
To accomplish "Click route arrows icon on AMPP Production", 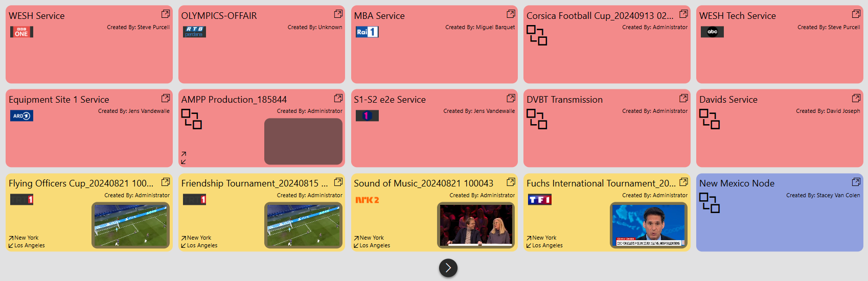I will [x=184, y=158].
